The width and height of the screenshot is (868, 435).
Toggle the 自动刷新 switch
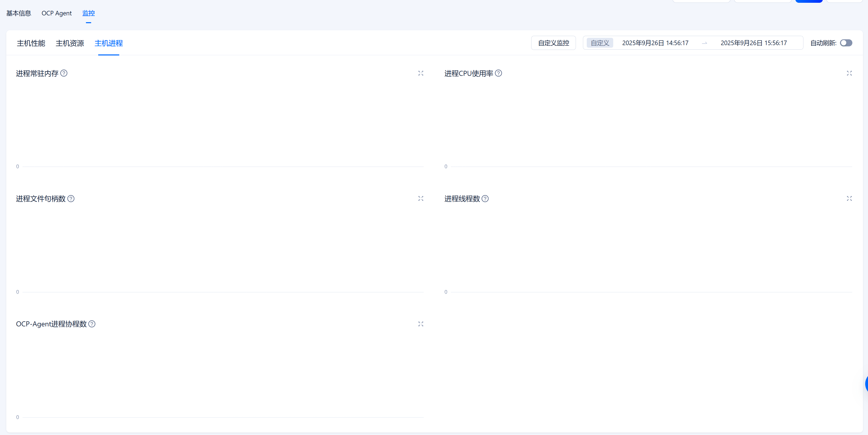pos(846,43)
